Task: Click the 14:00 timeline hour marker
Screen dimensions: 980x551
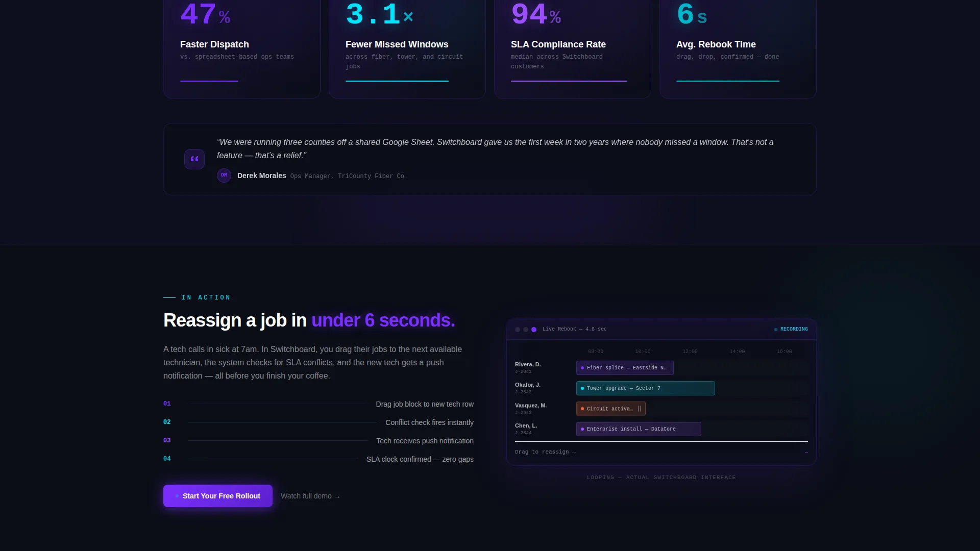Action: pyautogui.click(x=737, y=352)
